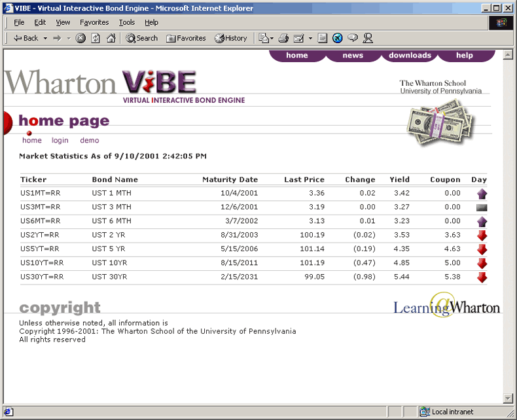Open the Forward history dropdown arrow
Screen dimensions: 517x420
(69, 38)
